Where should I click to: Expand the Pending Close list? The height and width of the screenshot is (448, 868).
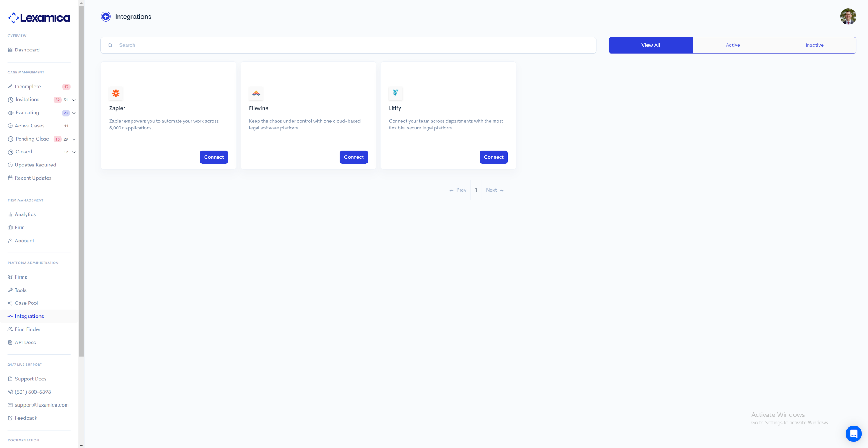pyautogui.click(x=73, y=139)
